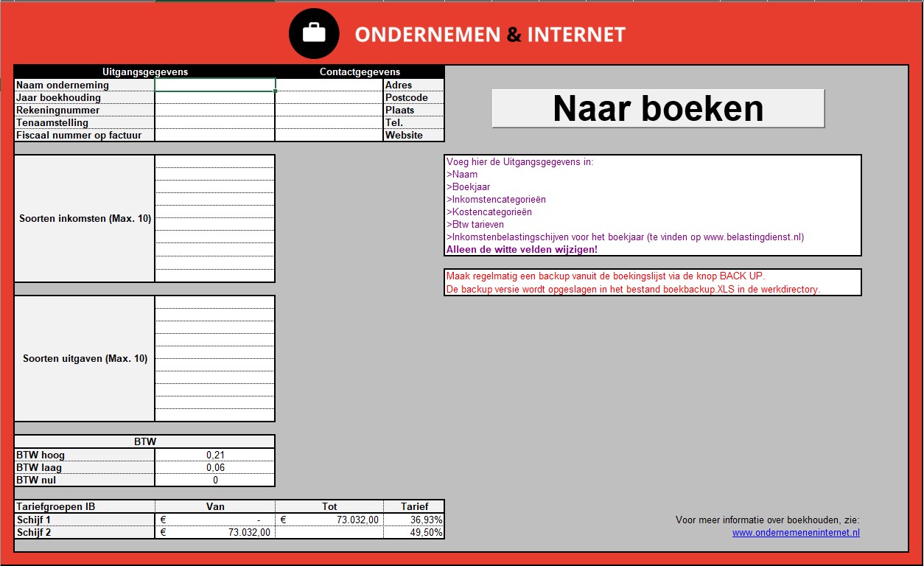The width and height of the screenshot is (924, 566).
Task: Select the first Soorten inkomsten row
Action: coord(214,161)
